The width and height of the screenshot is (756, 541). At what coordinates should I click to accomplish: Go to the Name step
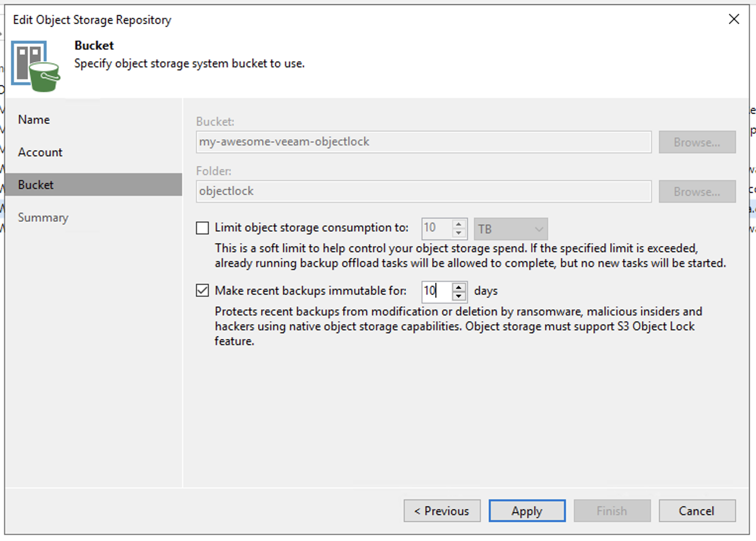pos(34,119)
